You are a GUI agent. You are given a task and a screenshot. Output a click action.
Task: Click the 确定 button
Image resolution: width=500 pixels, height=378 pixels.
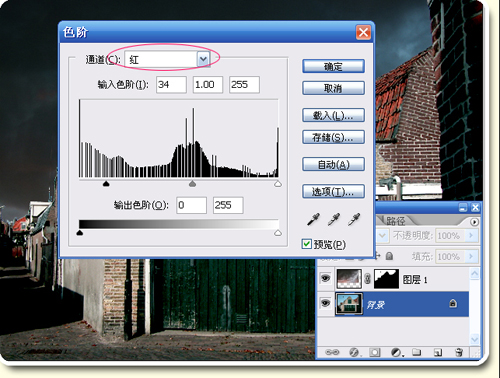pyautogui.click(x=333, y=66)
